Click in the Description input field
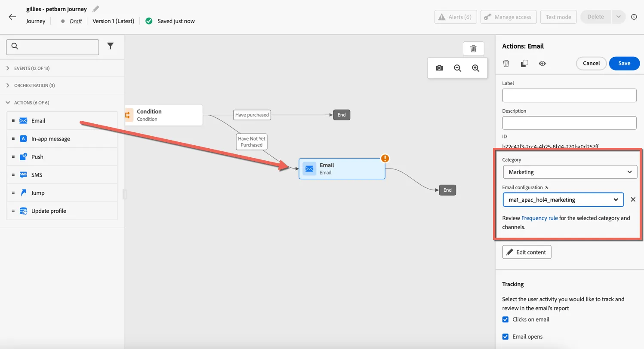Image resolution: width=644 pixels, height=349 pixels. 569,123
